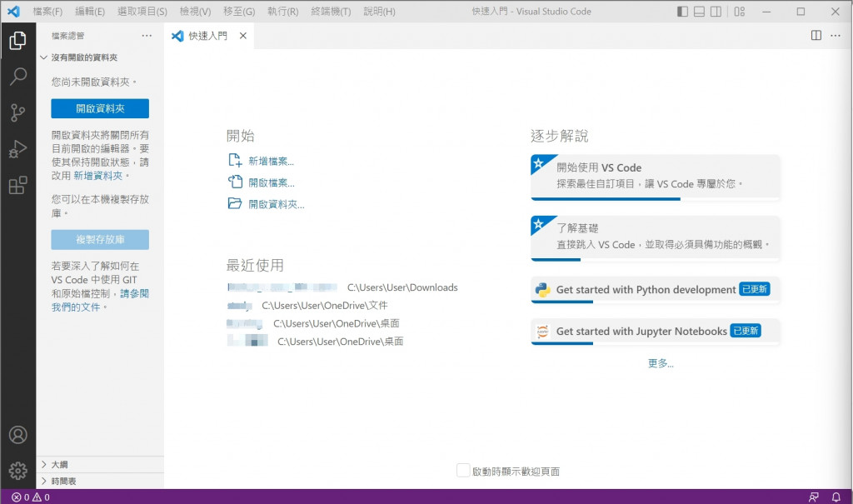This screenshot has height=504, width=853.
Task: Open the notifications bell icon
Action: click(x=836, y=497)
